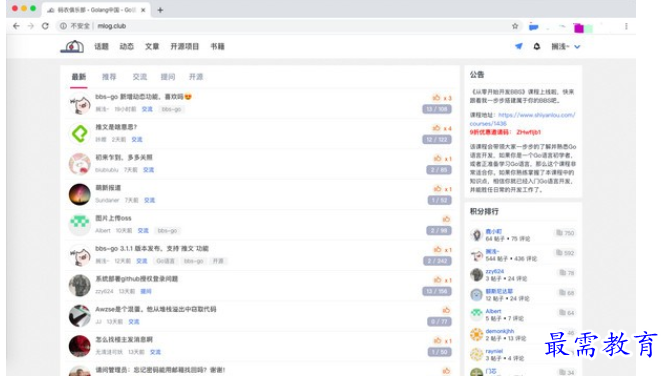Click the Go语言 tag on 3.1.1 release post
666x376 pixels.
pos(166,261)
